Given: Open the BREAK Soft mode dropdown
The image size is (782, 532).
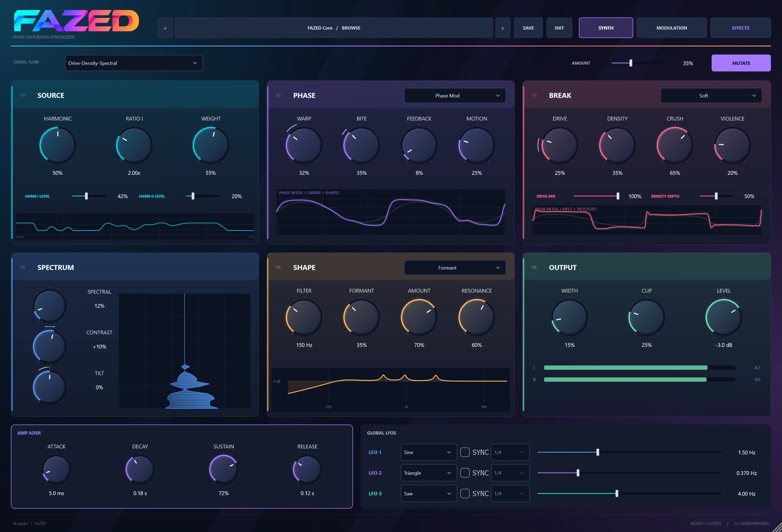Looking at the screenshot, I should click(x=711, y=96).
